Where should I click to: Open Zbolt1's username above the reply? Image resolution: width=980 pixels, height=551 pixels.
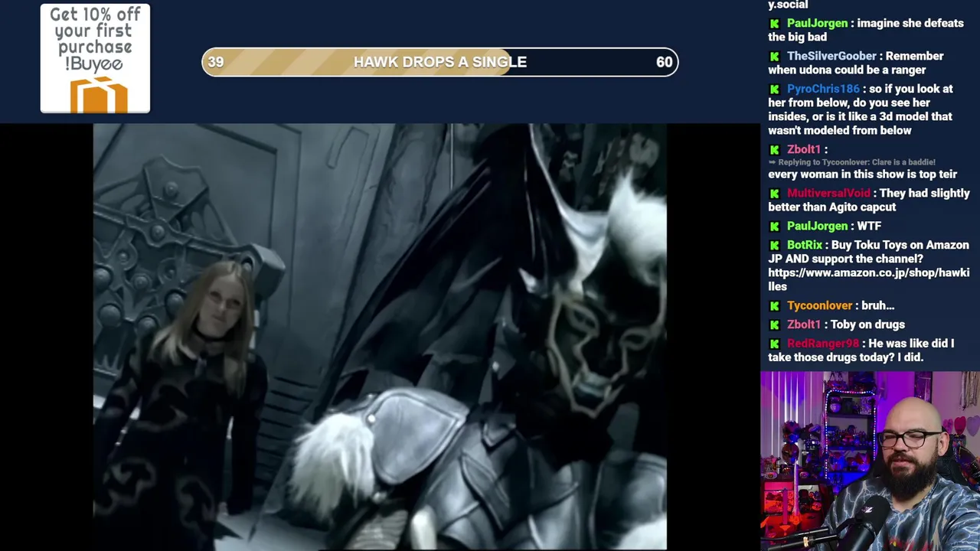pyautogui.click(x=804, y=149)
